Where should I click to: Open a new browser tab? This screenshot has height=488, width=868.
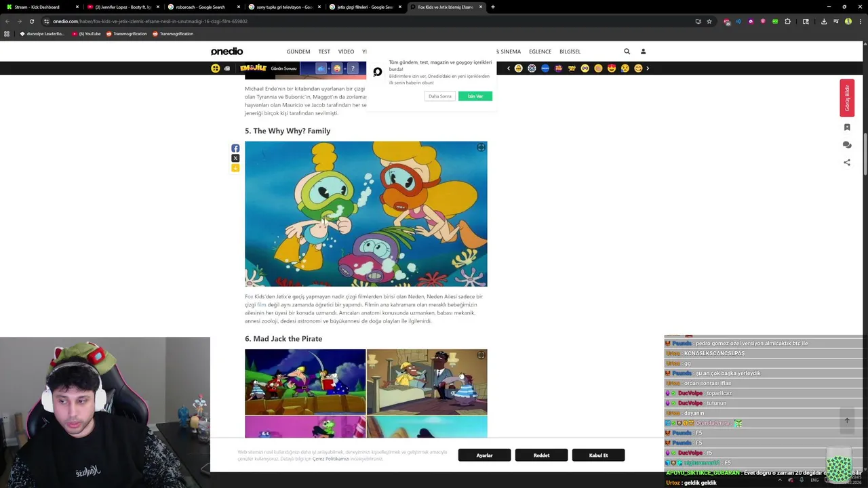[x=492, y=7]
